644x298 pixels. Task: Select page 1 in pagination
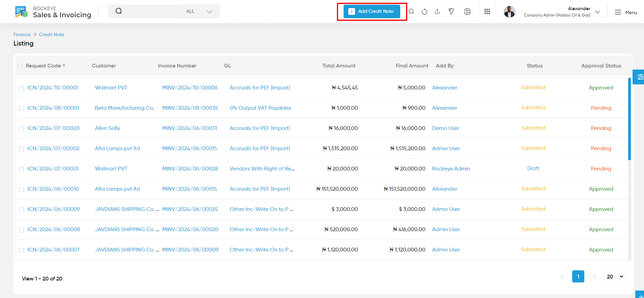[578, 276]
